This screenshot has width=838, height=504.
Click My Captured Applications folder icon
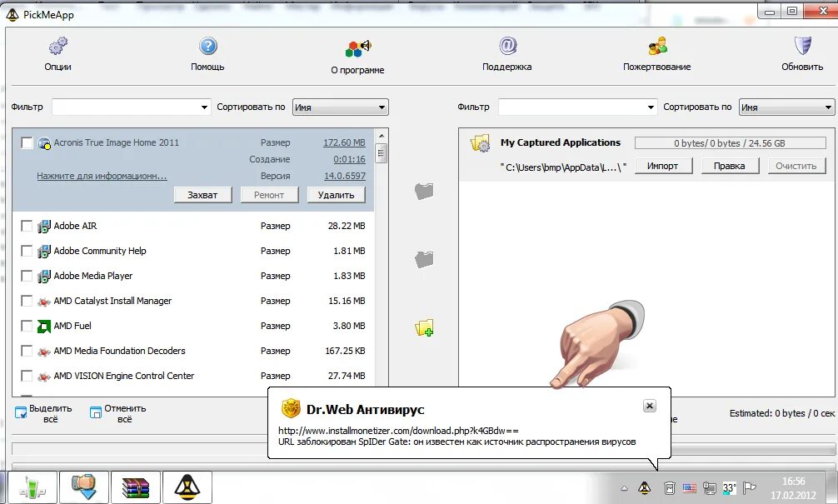[x=480, y=143]
